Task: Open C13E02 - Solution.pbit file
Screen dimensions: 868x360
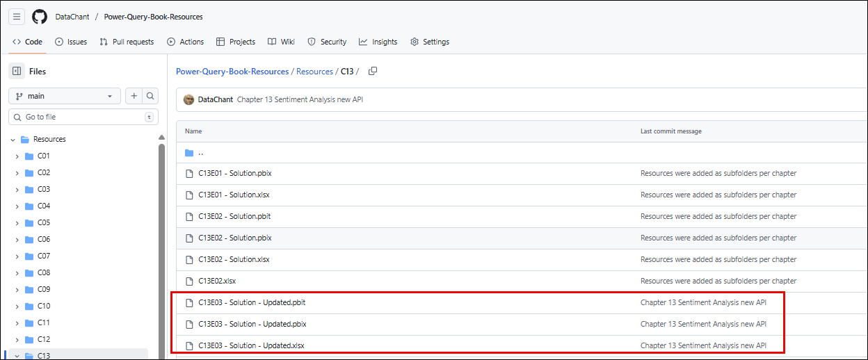Action: tap(234, 216)
